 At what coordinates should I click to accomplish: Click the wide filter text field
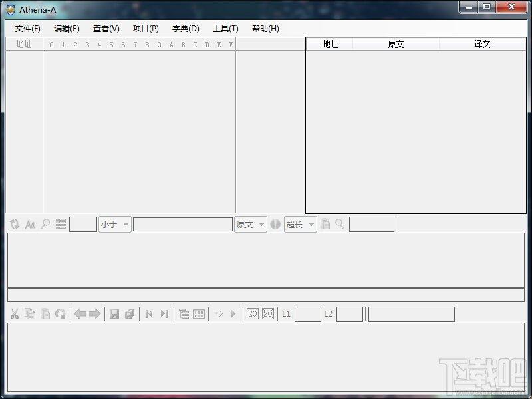[183, 224]
